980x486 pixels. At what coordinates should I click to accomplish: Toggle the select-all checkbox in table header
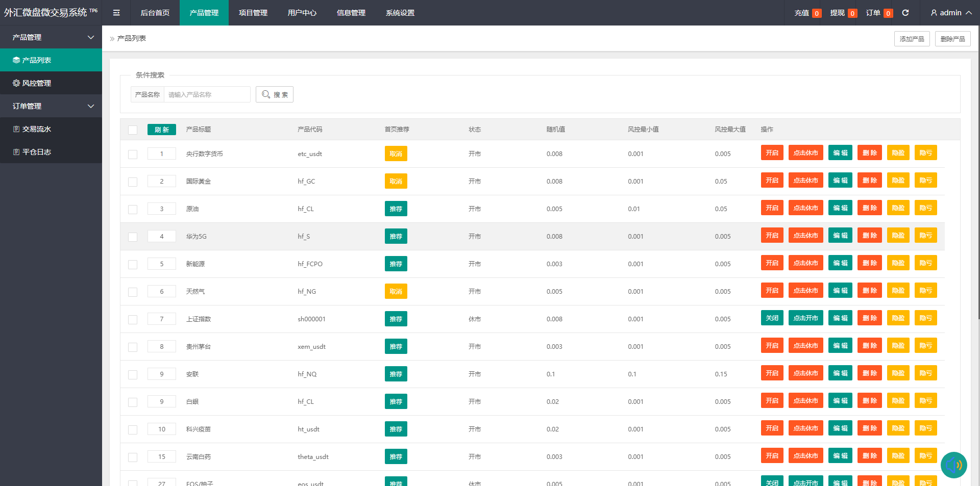(133, 130)
